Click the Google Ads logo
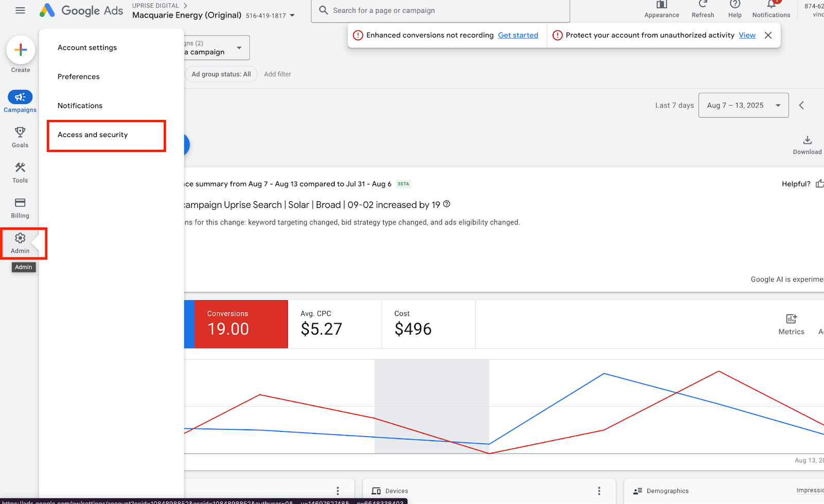Image resolution: width=824 pixels, height=504 pixels. tap(81, 10)
